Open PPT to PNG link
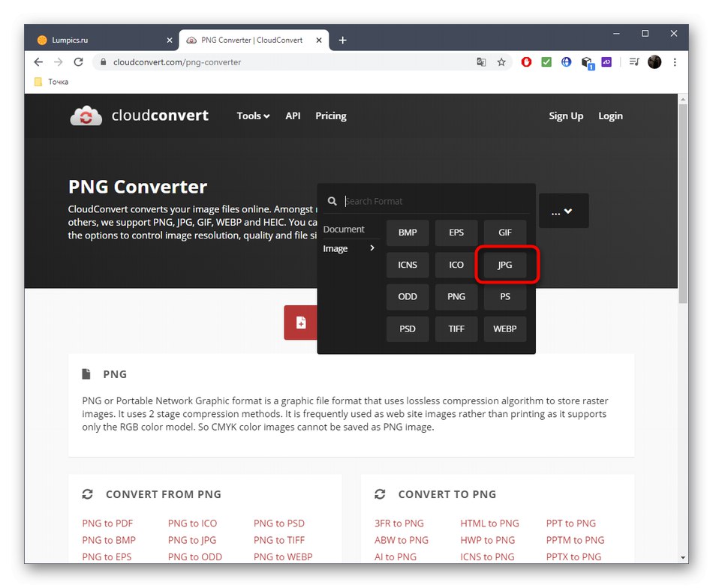 pos(570,523)
